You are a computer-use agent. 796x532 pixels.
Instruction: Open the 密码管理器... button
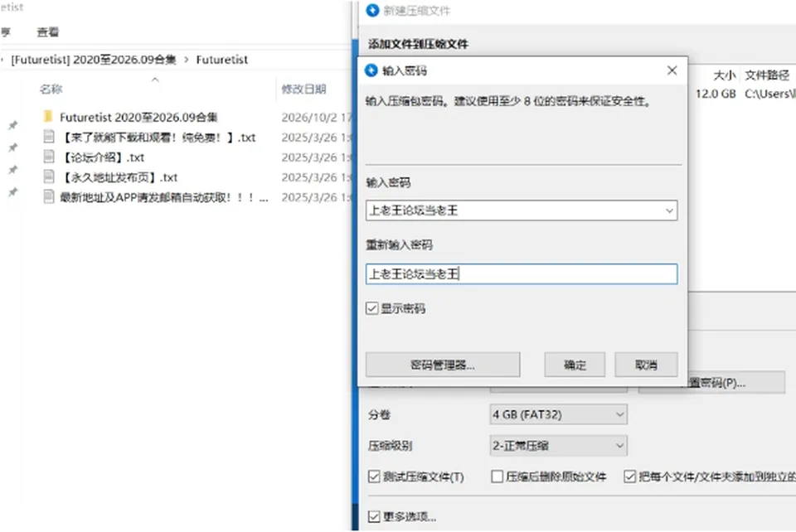(443, 365)
